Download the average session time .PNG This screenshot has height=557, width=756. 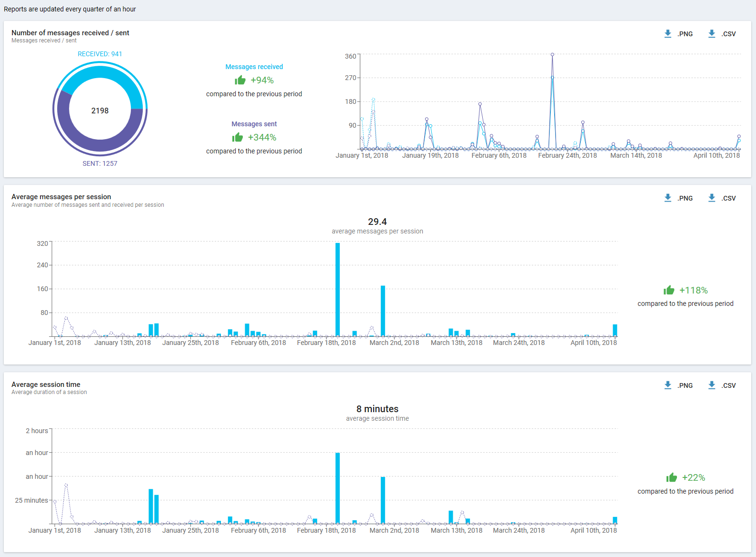(685, 385)
